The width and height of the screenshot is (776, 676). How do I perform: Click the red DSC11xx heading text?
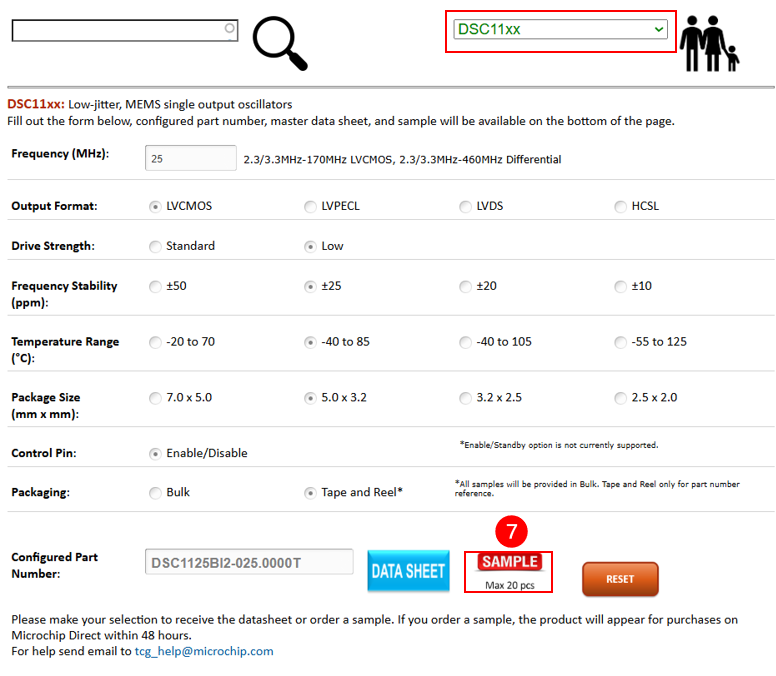tap(36, 104)
